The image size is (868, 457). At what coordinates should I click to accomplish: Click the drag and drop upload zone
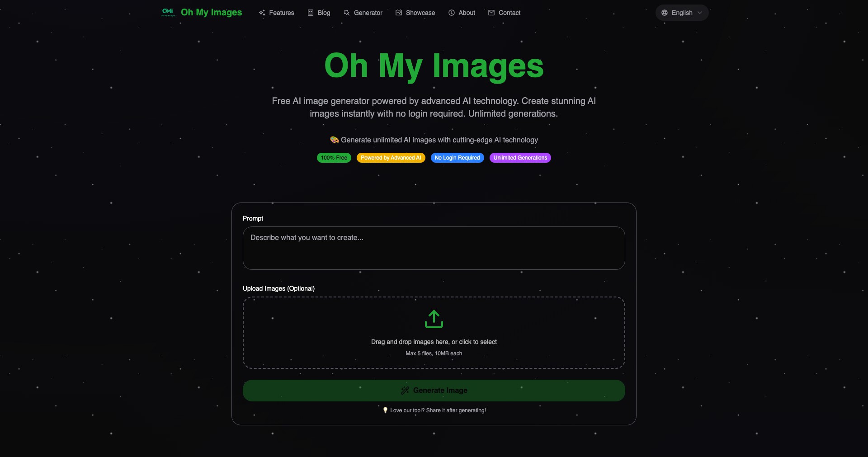coord(434,333)
